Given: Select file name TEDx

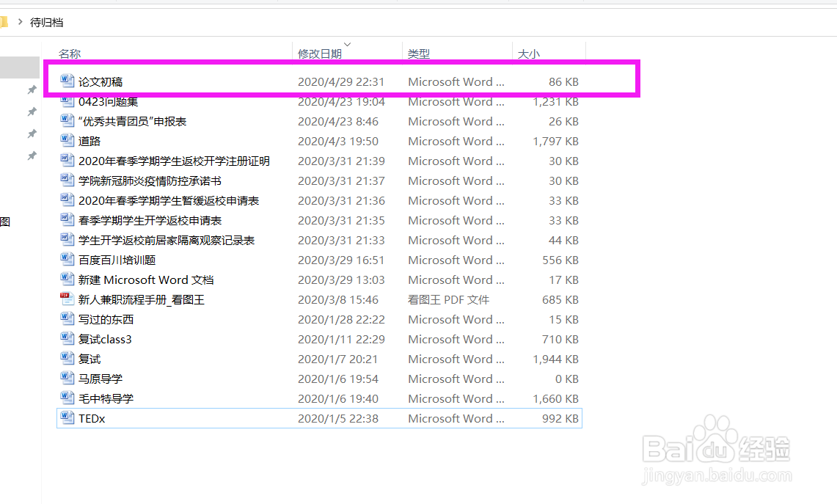Looking at the screenshot, I should point(92,418).
